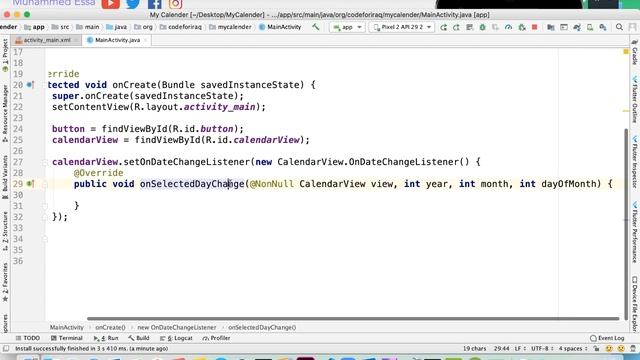Click onCreate() in the bottom breadcrumb
The width and height of the screenshot is (640, 360).
pos(110,327)
